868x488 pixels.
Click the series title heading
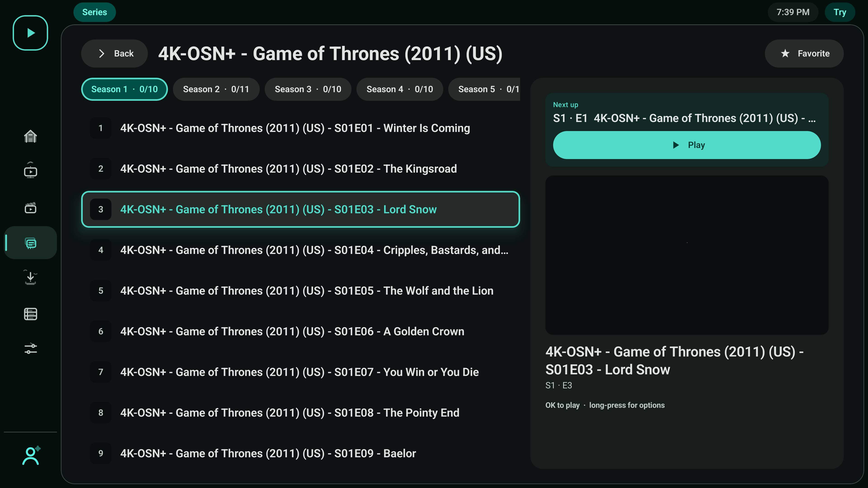click(x=330, y=54)
